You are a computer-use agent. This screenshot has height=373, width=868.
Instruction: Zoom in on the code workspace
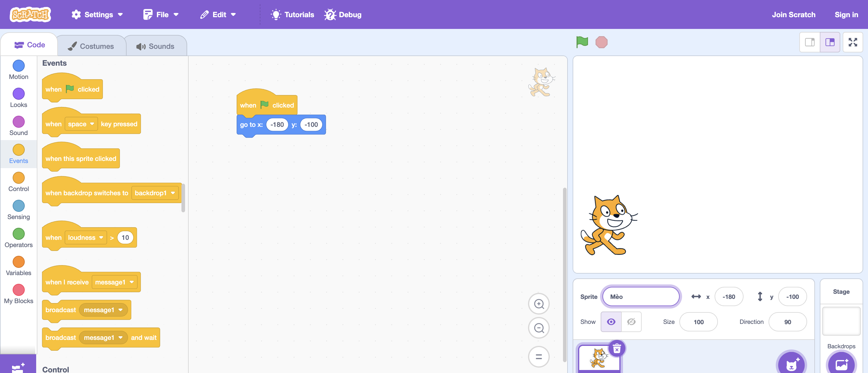tap(539, 304)
